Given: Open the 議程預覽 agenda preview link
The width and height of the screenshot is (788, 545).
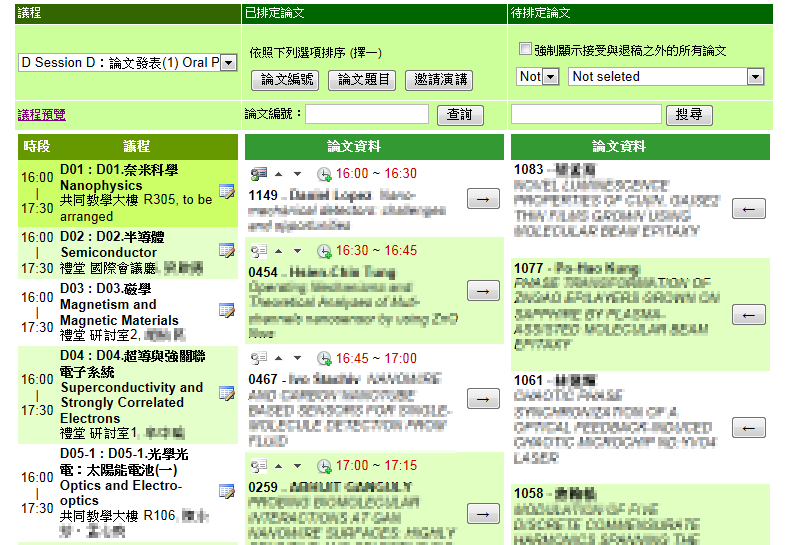Looking at the screenshot, I should [x=42, y=115].
